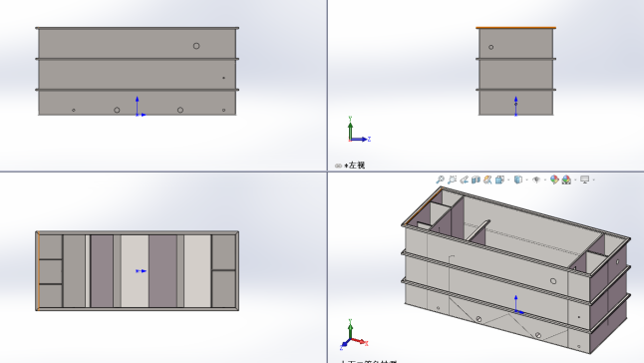
Task: Click the Apply Scene icon
Action: click(x=567, y=180)
